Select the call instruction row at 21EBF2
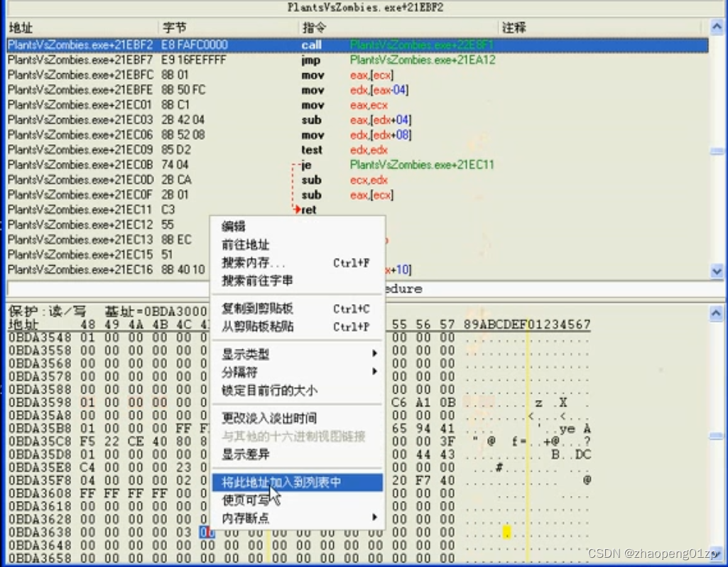728x567 pixels. (x=357, y=45)
